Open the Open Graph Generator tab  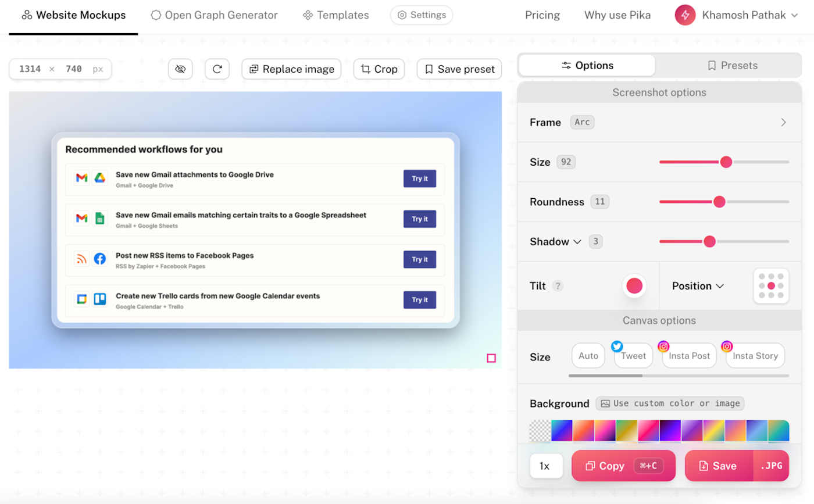click(214, 15)
